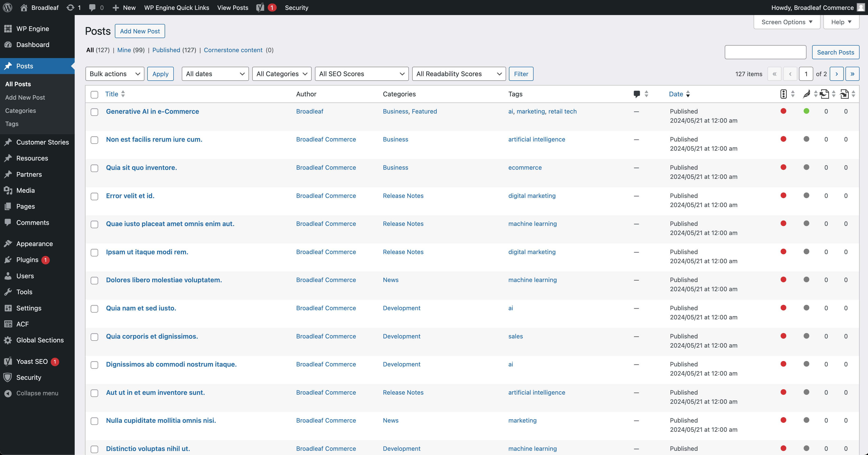
Task: Click the ACF sidebar icon
Action: coord(8,324)
